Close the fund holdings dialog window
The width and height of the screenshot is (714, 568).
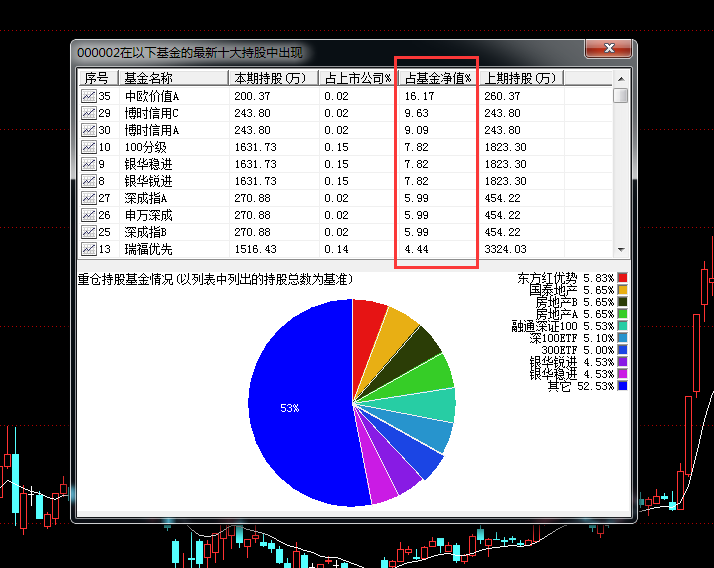coord(609,50)
